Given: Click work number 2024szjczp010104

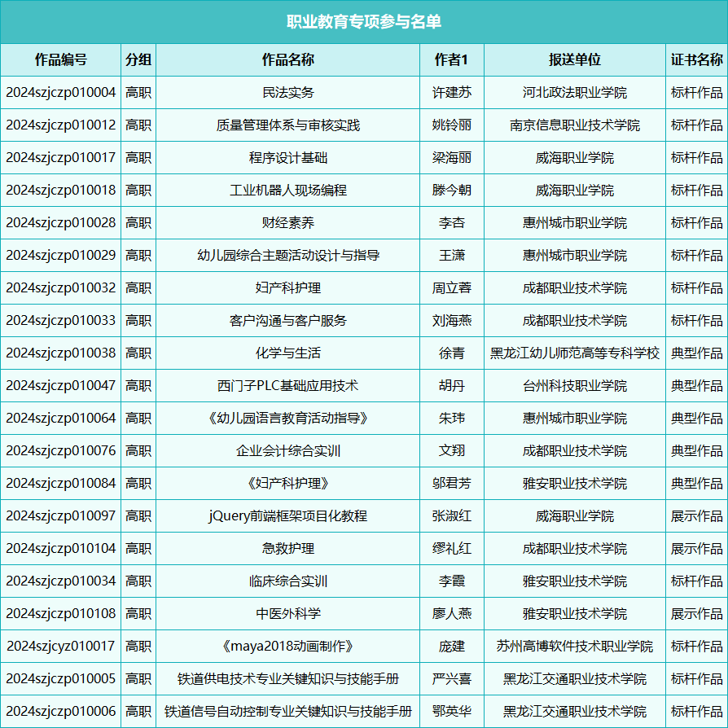Looking at the screenshot, I should (61, 548).
